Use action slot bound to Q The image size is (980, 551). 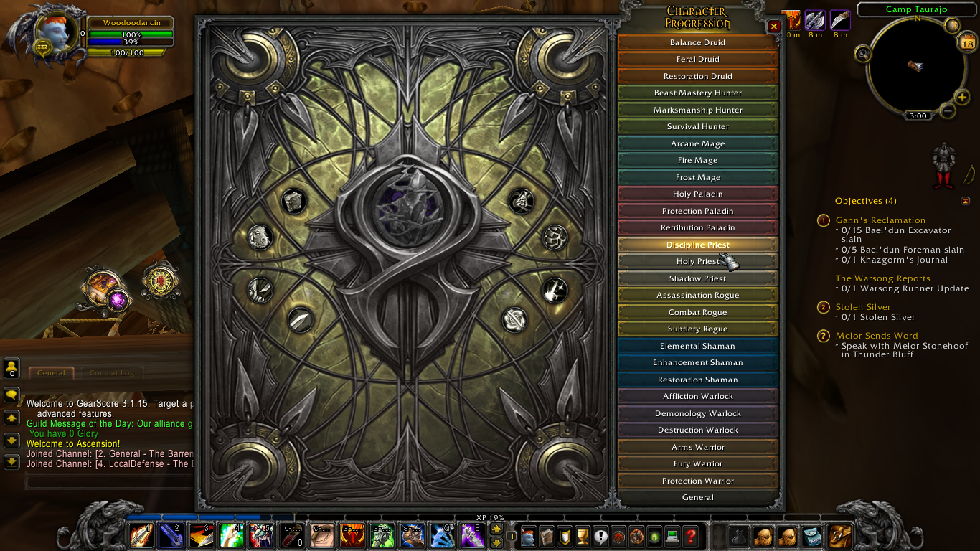click(443, 536)
